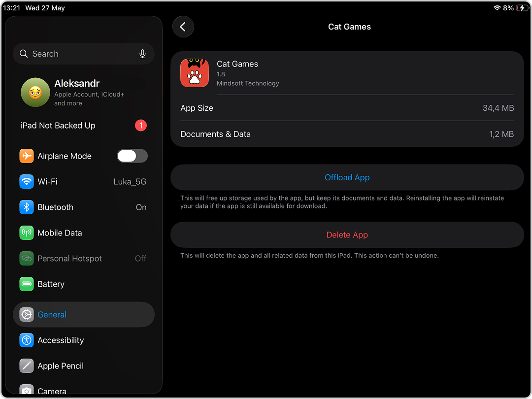Select the Wi-Fi icon in sidebar
The width and height of the screenshot is (532, 399).
click(27, 181)
